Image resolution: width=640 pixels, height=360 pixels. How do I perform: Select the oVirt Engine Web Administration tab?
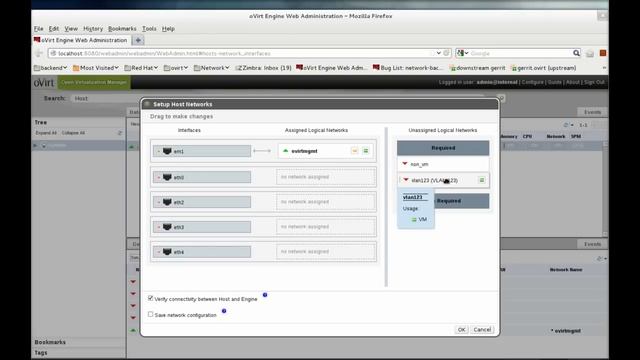[x=81, y=40]
